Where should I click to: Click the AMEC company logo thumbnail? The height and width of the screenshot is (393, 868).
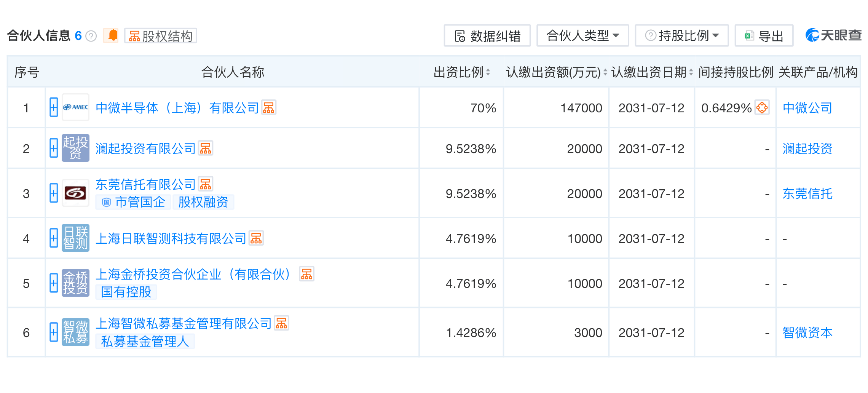[76, 107]
